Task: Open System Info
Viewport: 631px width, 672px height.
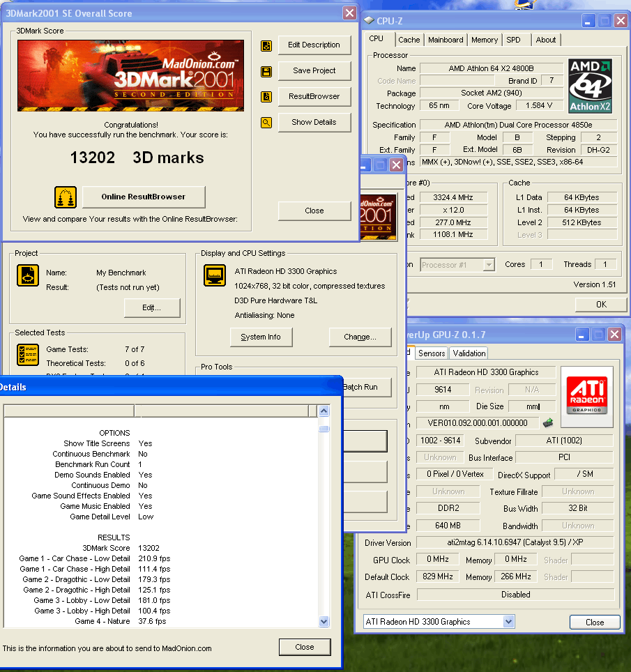Action: (261, 337)
